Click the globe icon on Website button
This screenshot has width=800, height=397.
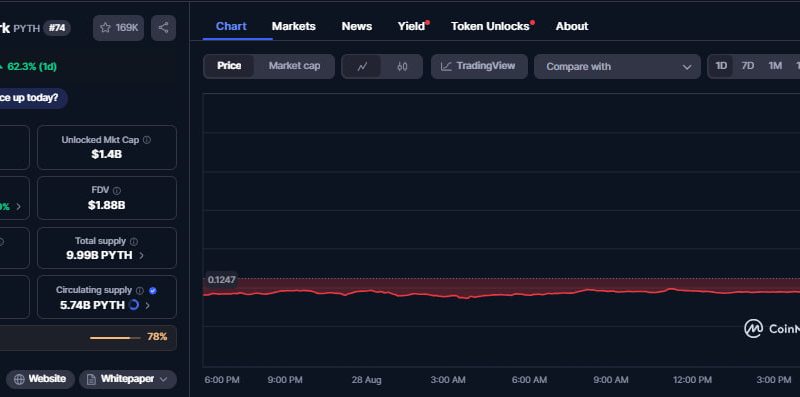(x=19, y=379)
